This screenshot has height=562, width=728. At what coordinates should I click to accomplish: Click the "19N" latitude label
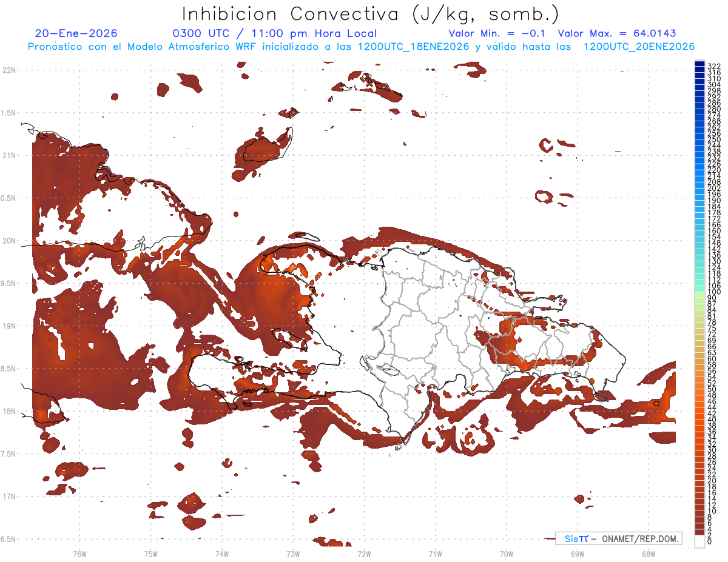coord(8,326)
